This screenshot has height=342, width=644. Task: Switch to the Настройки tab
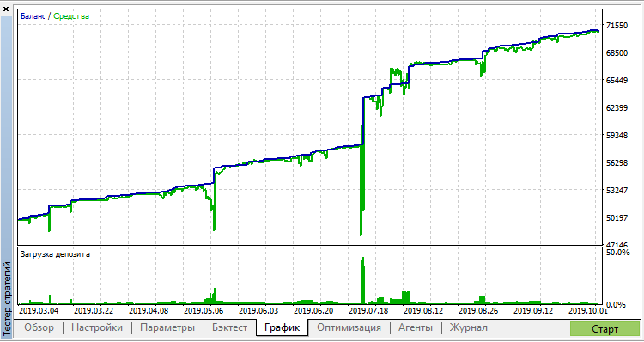pos(97,328)
